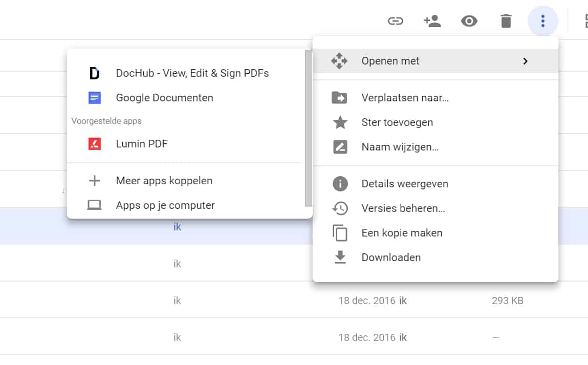The image size is (588, 365).
Task: Open Details weergeven from context menu
Action: (x=404, y=184)
